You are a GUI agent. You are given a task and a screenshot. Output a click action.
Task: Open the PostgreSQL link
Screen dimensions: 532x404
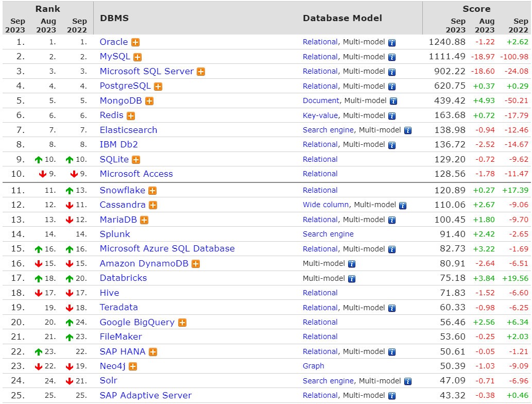pos(125,86)
